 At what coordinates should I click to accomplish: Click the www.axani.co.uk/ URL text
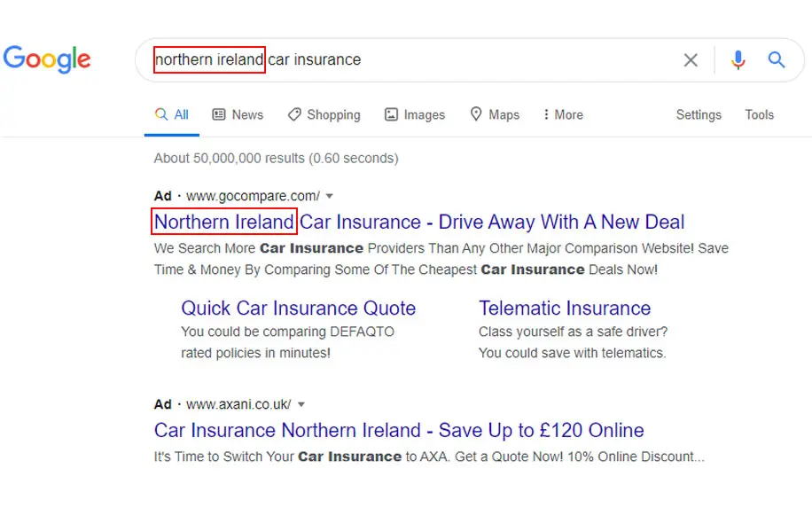[x=238, y=404]
